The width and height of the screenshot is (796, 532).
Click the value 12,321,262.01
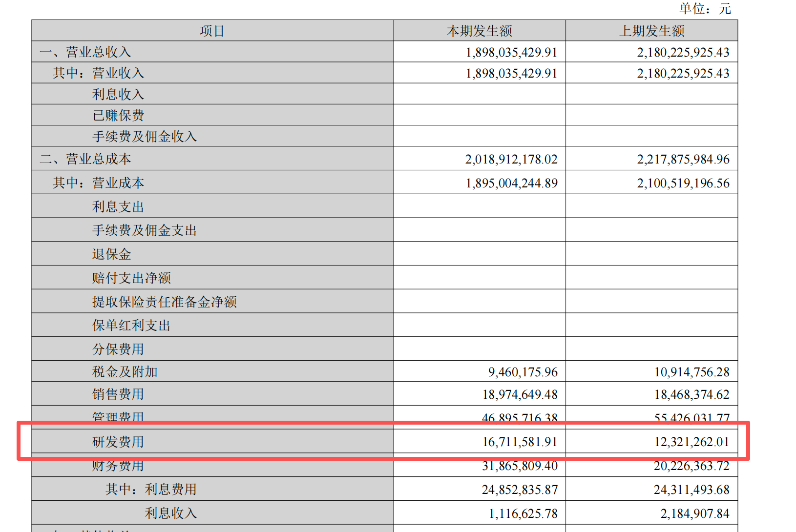[692, 442]
